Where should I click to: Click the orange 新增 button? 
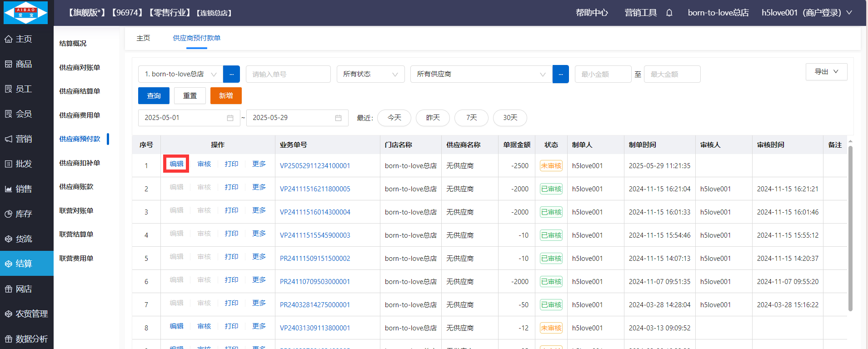pyautogui.click(x=226, y=95)
